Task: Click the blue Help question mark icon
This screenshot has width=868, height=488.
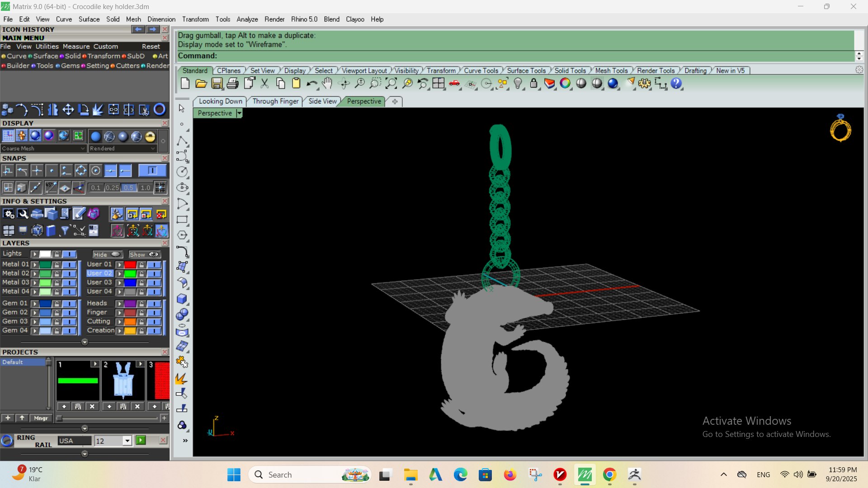Action: 676,84
